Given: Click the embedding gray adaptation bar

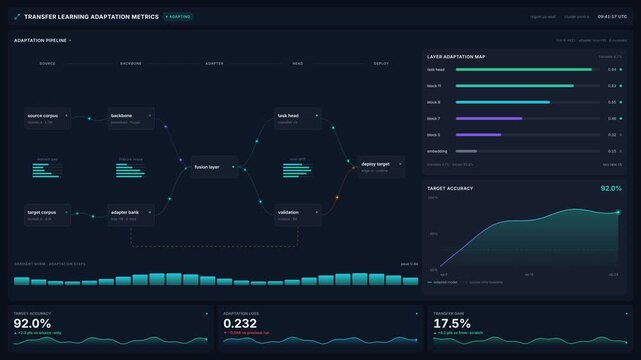Looking at the screenshot, I should 466,151.
